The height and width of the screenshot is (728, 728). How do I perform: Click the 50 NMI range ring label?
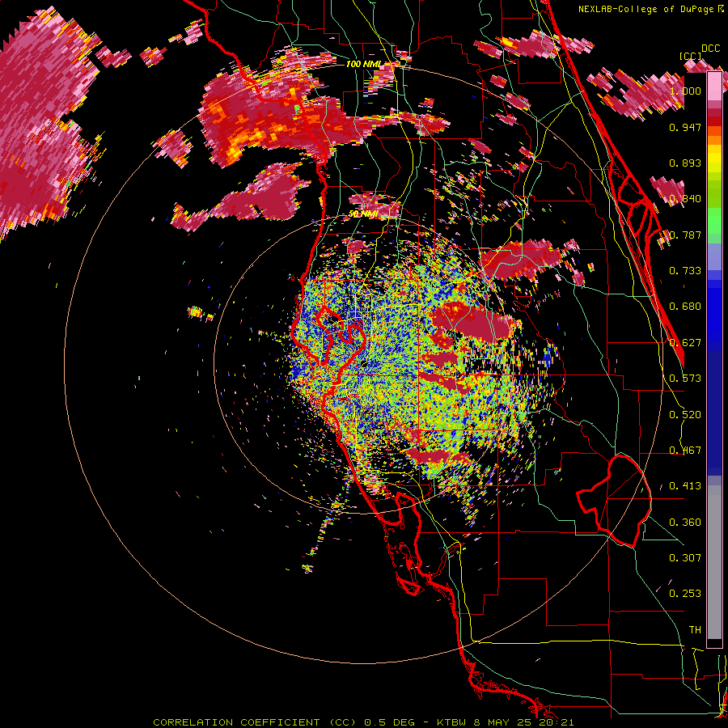[x=362, y=214]
